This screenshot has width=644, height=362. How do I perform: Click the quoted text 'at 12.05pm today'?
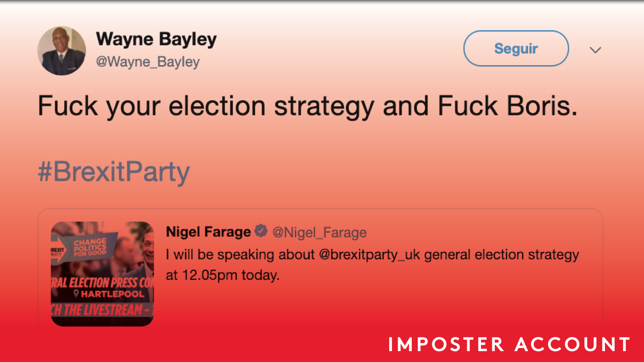click(222, 276)
